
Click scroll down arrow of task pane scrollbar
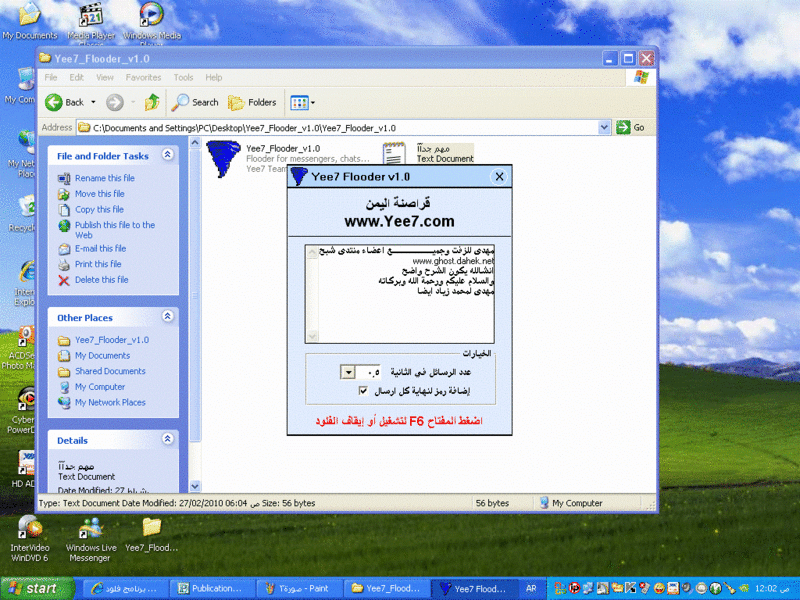pos(195,486)
